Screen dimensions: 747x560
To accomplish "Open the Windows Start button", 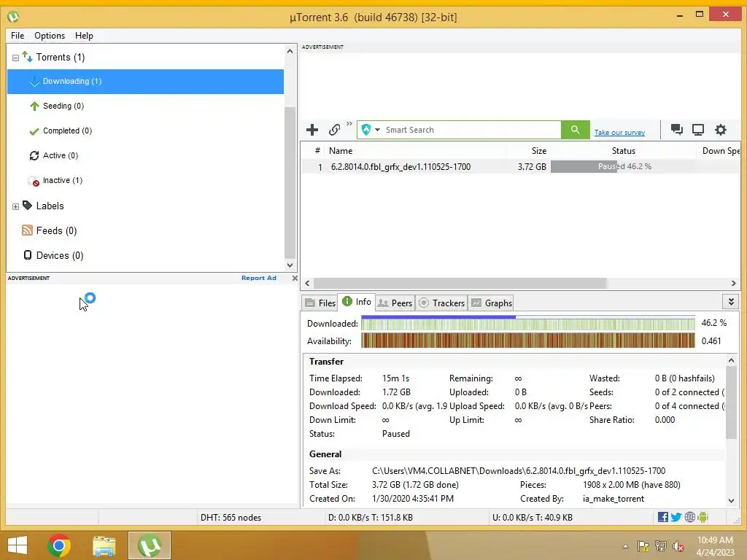I will [18, 545].
